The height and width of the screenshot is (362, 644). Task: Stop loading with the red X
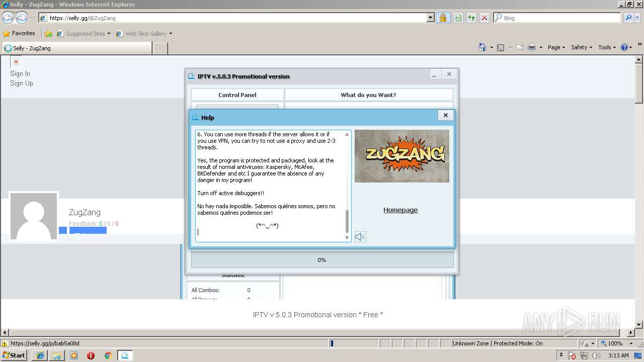485,18
